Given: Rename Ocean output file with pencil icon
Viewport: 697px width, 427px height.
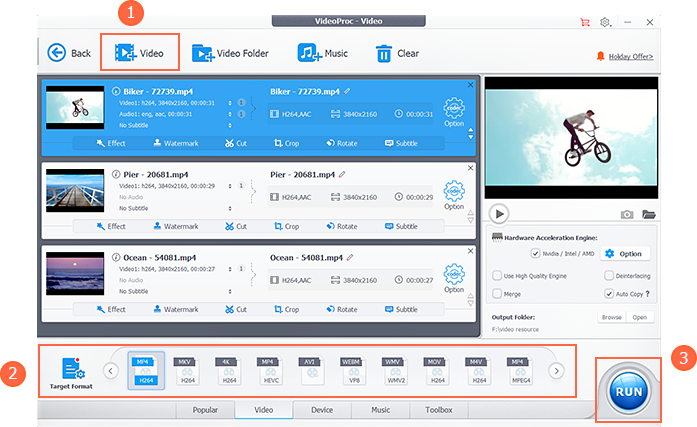Looking at the screenshot, I should (x=350, y=257).
